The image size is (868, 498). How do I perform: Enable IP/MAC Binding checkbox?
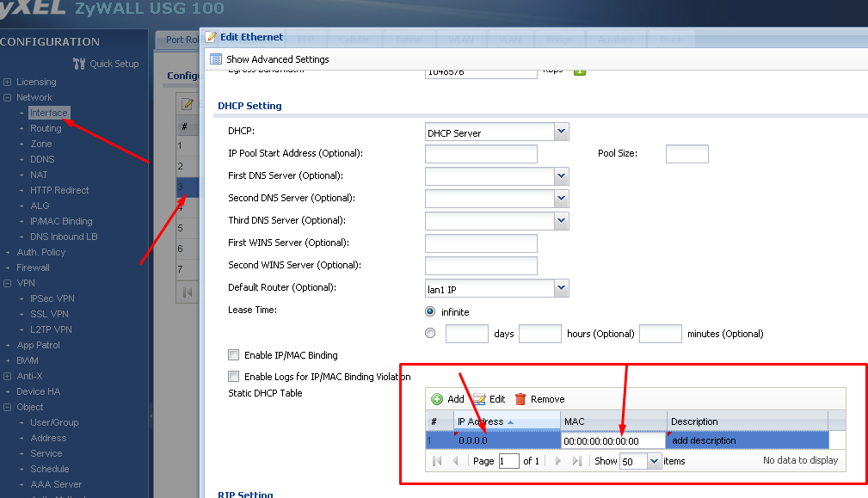point(234,354)
